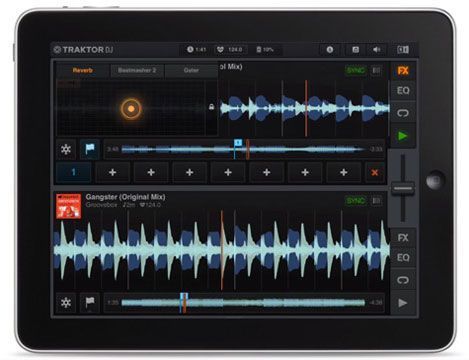Open the cue flag button on bottom deck
This screenshot has height=360, width=469.
90,303
